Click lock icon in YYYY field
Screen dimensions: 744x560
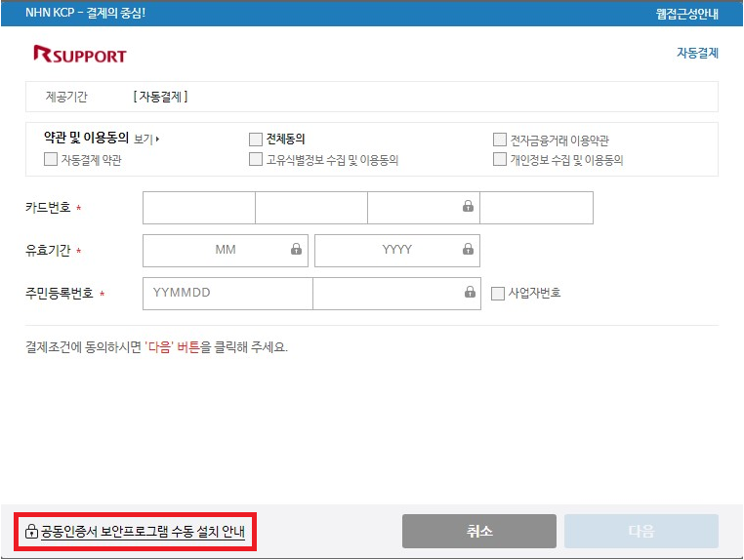469,249
